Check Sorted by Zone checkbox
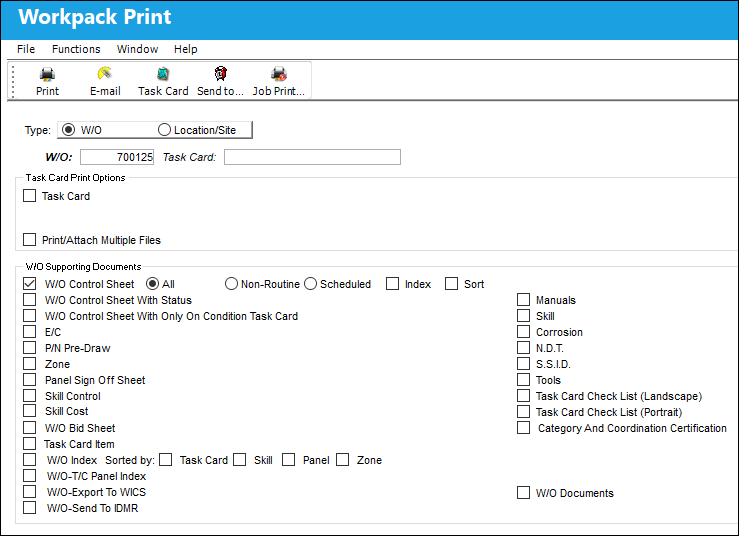Screen dimensions: 739x536 coord(343,460)
